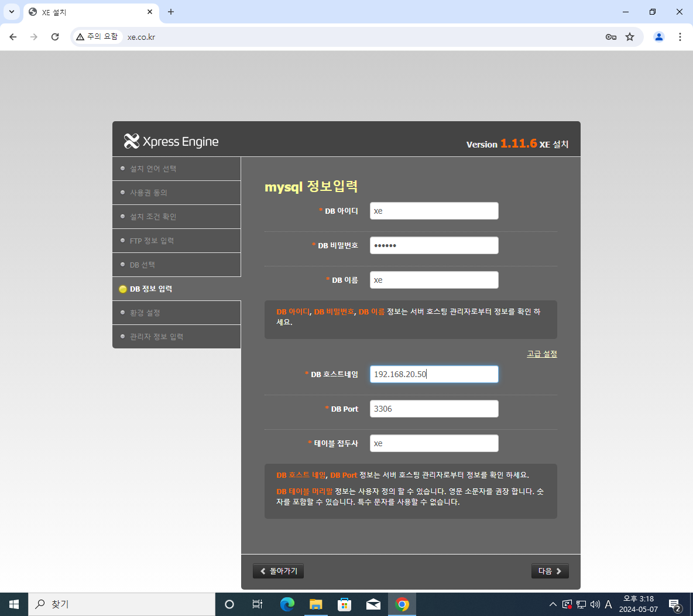Open File Explorer from the taskbar
The height and width of the screenshot is (616, 693).
(x=315, y=604)
